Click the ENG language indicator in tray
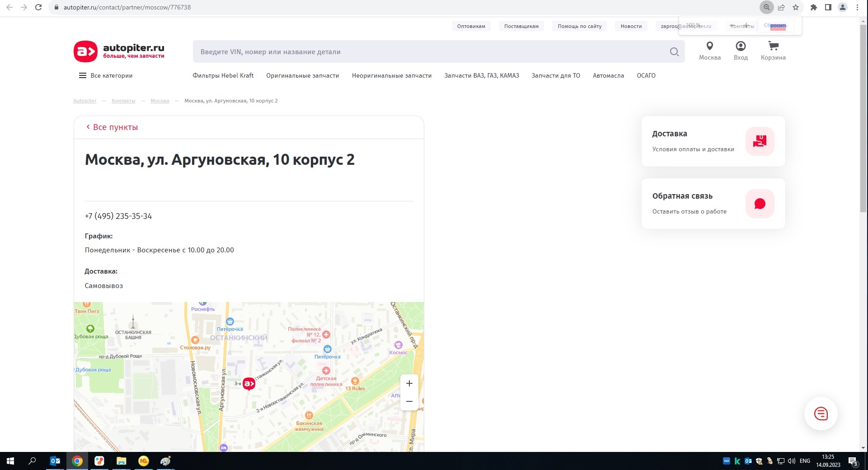 (805, 461)
